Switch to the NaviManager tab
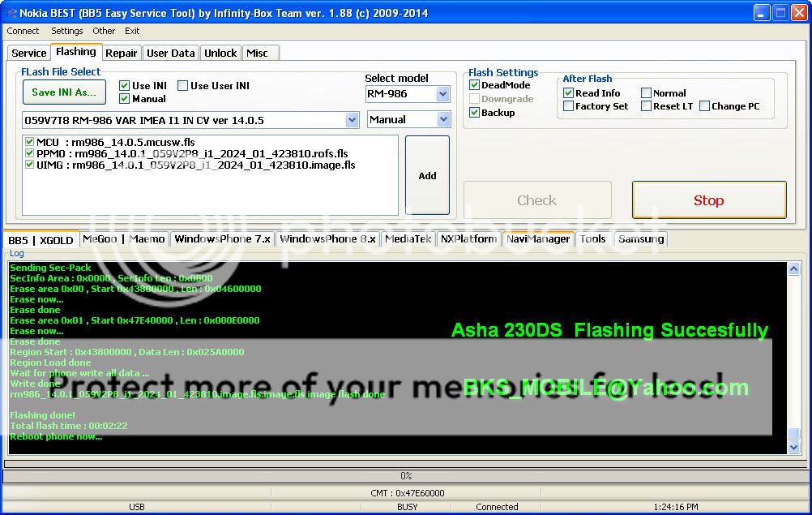The width and height of the screenshot is (812, 515). 538,239
